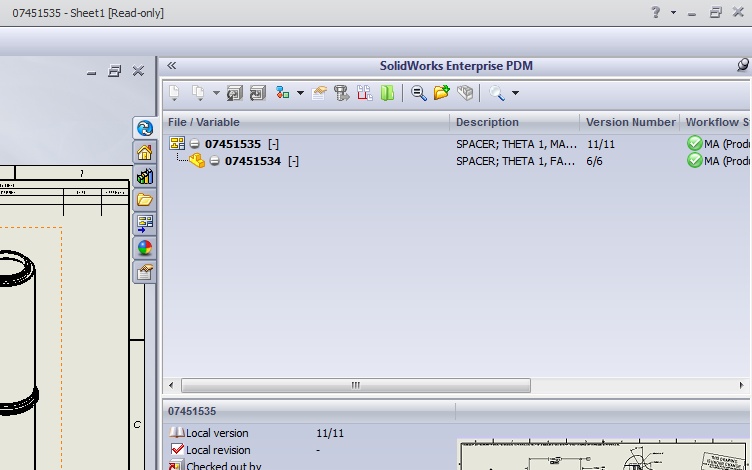The height and width of the screenshot is (470, 752).
Task: Open the Search dropdown arrow
Action: [x=516, y=93]
